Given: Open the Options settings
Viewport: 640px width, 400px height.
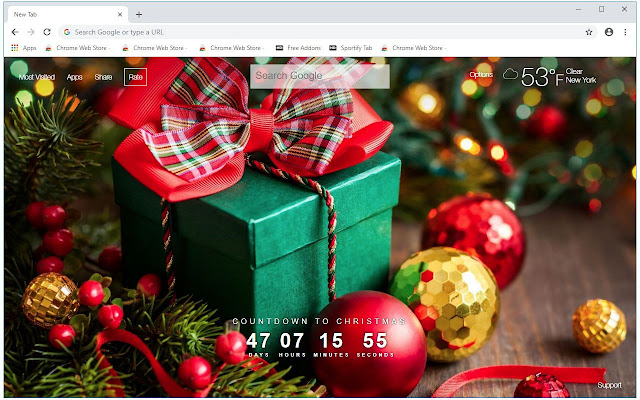Looking at the screenshot, I should click(481, 74).
